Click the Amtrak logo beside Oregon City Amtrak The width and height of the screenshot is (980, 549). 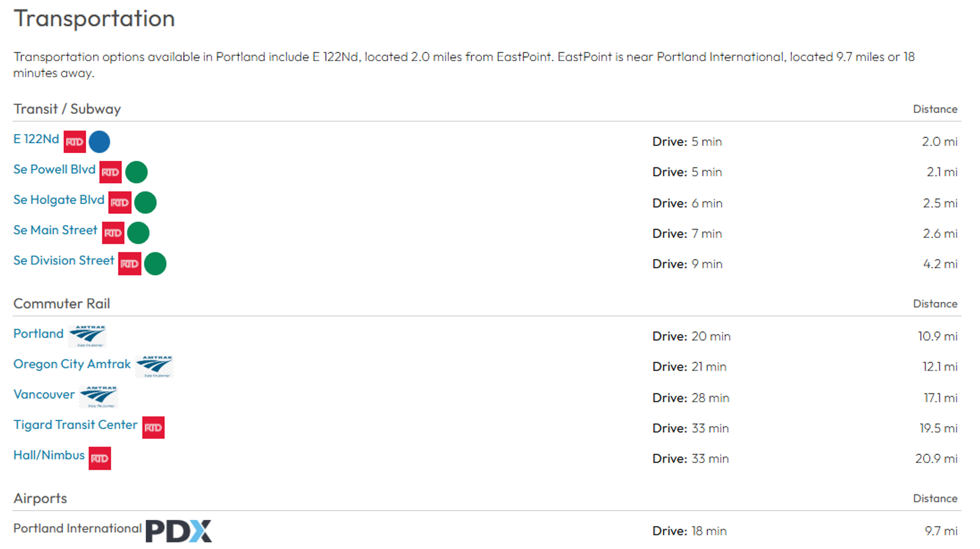coord(154,366)
